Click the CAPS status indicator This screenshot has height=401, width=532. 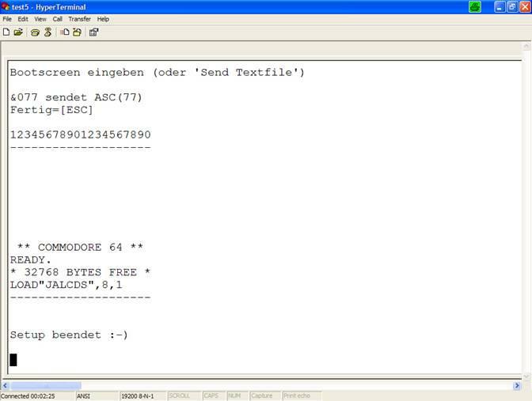(214, 396)
